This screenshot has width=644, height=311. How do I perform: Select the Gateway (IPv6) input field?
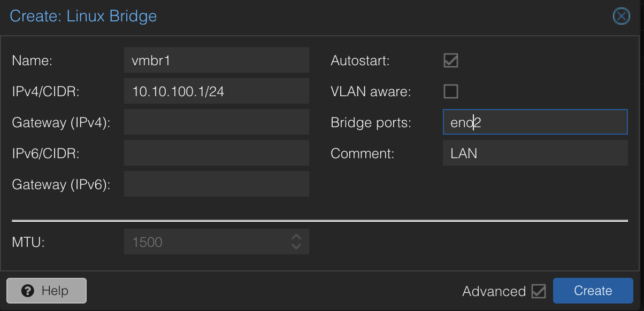217,184
